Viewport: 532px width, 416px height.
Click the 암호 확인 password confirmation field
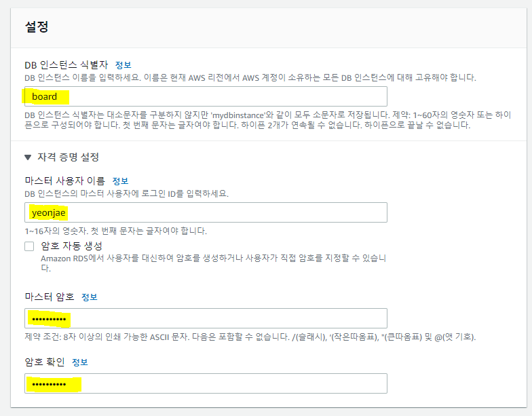(x=206, y=383)
